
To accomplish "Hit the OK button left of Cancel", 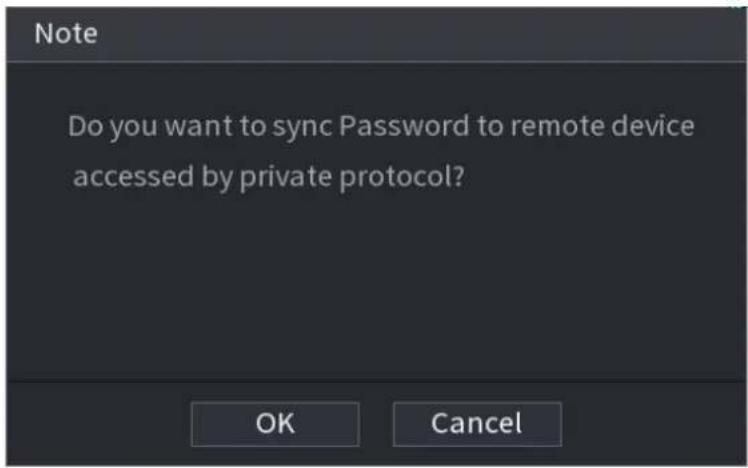I will tap(275, 424).
